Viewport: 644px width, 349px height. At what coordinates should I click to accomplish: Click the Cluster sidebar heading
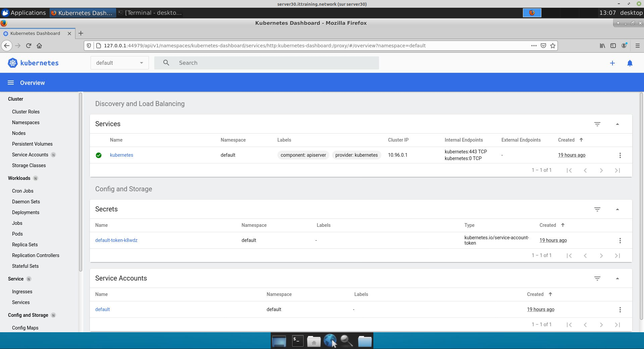pos(15,99)
